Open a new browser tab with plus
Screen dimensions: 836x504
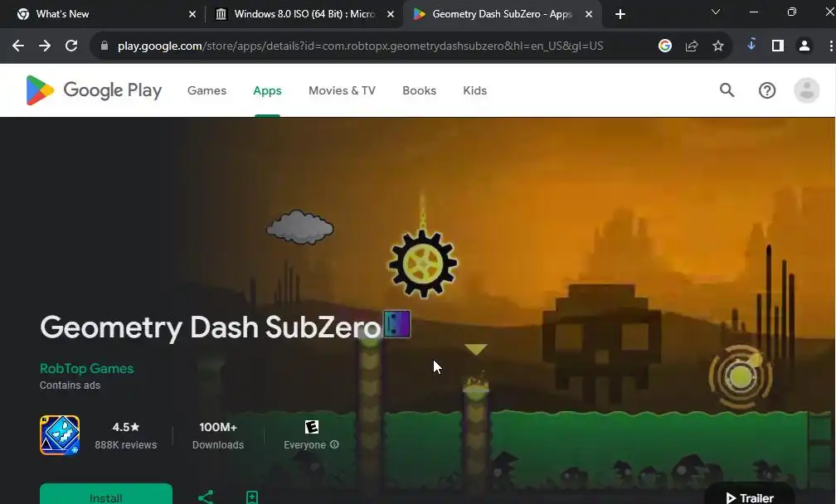click(620, 14)
